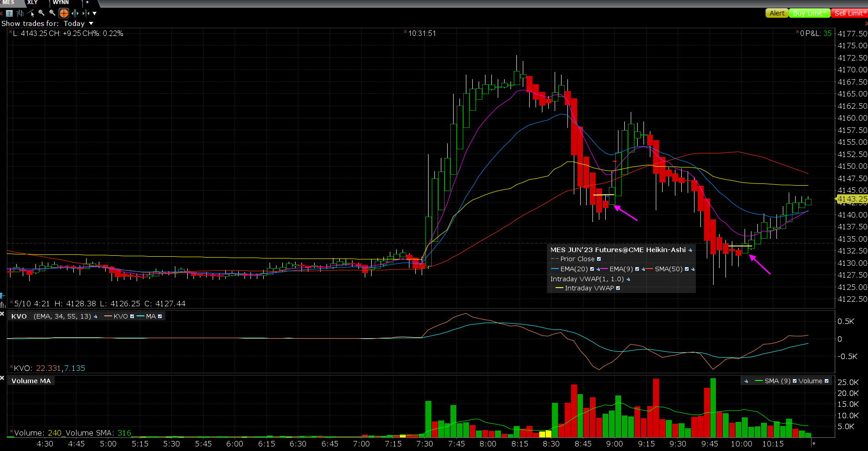Select the text annotation tool
The image size is (868, 451).
9,13
